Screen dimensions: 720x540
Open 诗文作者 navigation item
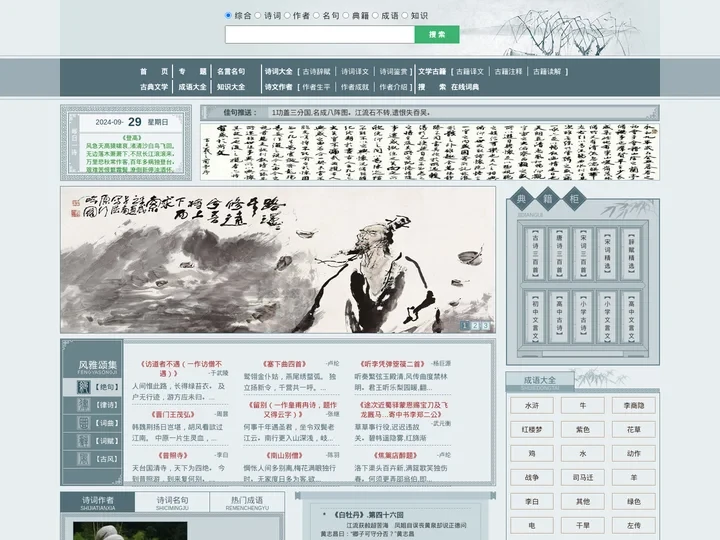pyautogui.click(x=278, y=87)
